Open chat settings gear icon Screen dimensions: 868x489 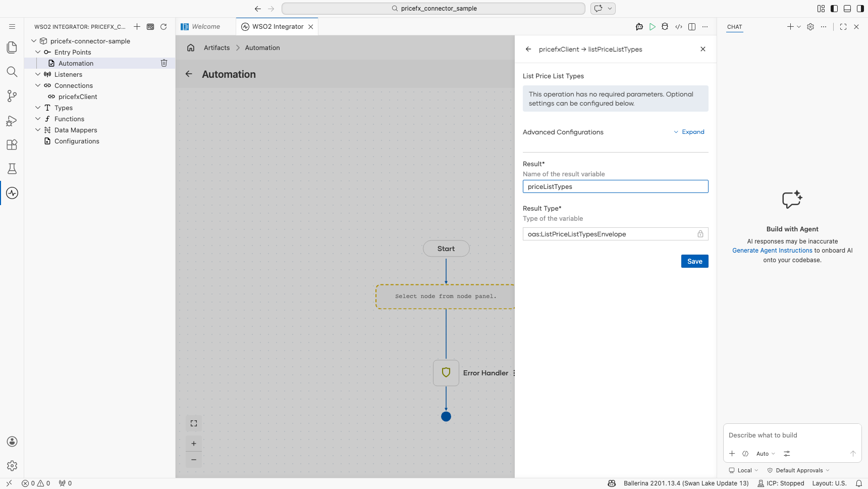click(810, 27)
